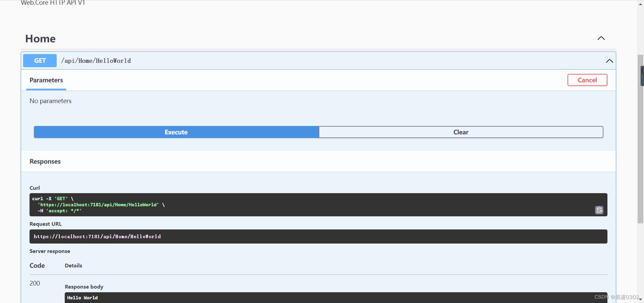The height and width of the screenshot is (303, 644).
Task: Click the blue GET method badge
Action: (40, 60)
